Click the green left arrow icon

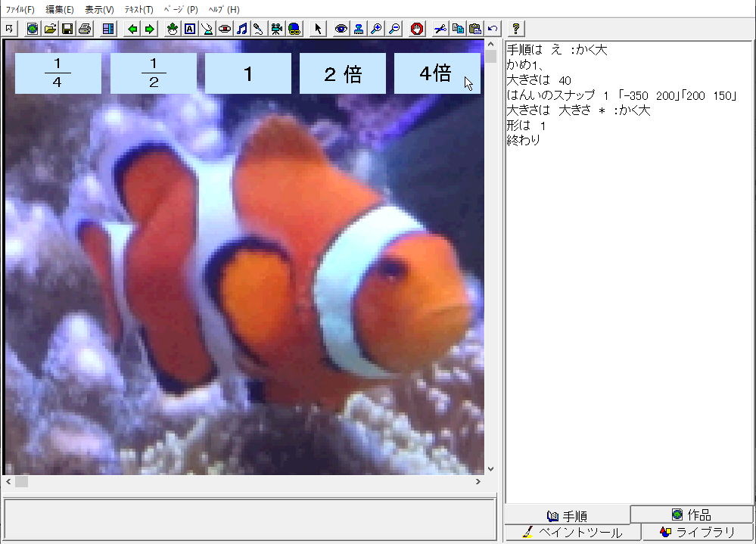click(133, 29)
